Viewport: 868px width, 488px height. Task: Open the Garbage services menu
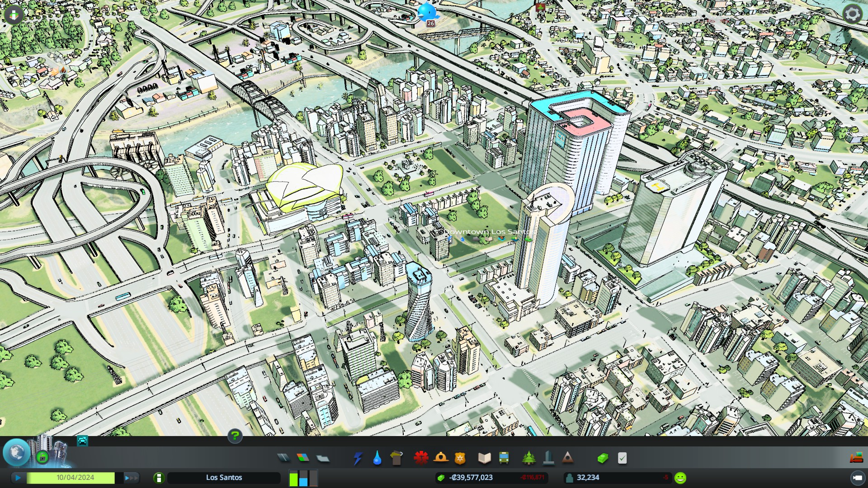pos(396,458)
